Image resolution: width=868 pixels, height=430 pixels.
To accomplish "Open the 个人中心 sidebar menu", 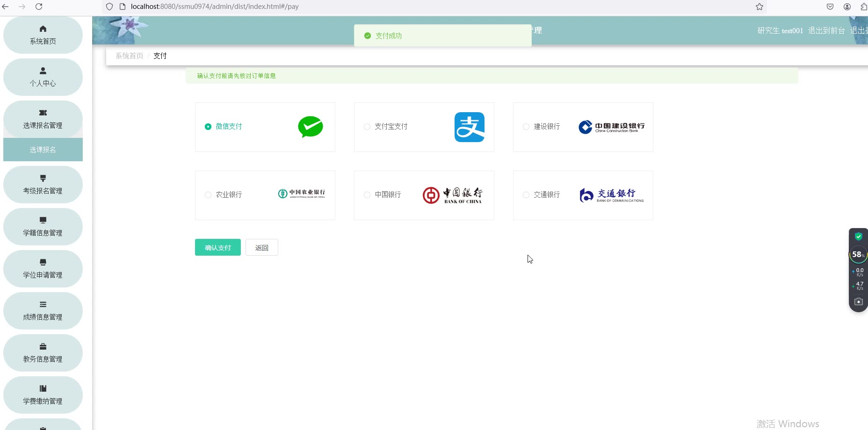I will click(43, 77).
